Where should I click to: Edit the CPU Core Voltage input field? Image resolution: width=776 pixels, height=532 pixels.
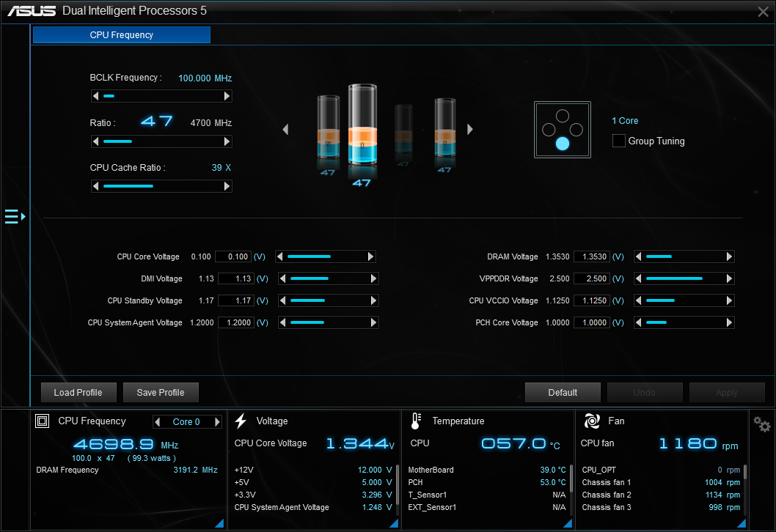233,256
